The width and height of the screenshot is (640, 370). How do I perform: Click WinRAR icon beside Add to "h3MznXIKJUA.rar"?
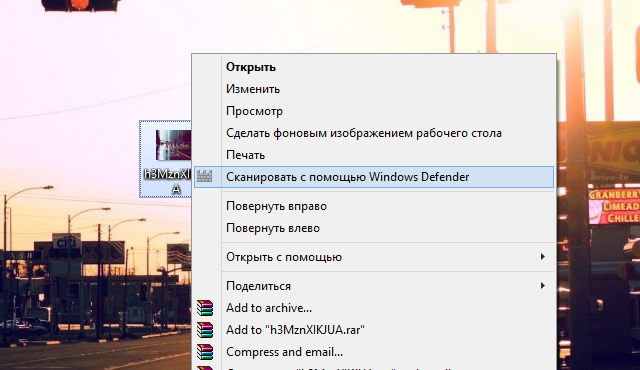click(x=205, y=330)
